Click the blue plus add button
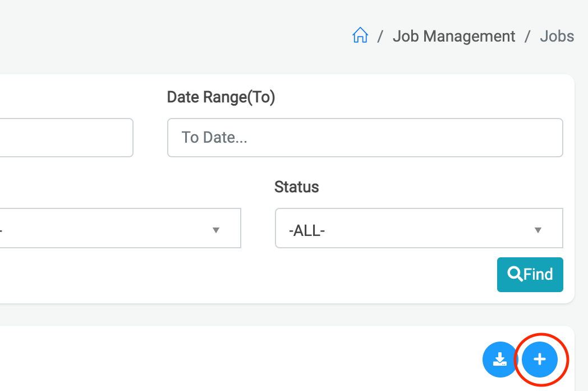Image resolution: width=588 pixels, height=391 pixels. (x=539, y=359)
